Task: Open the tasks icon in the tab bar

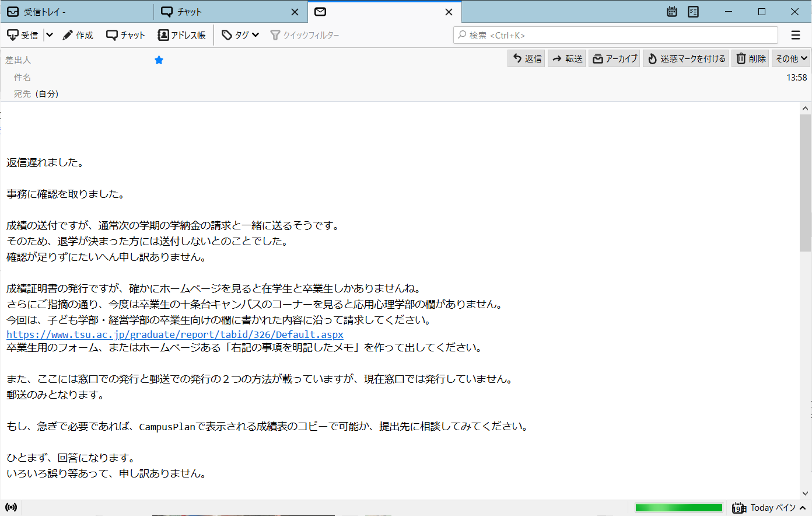Action: [x=693, y=12]
